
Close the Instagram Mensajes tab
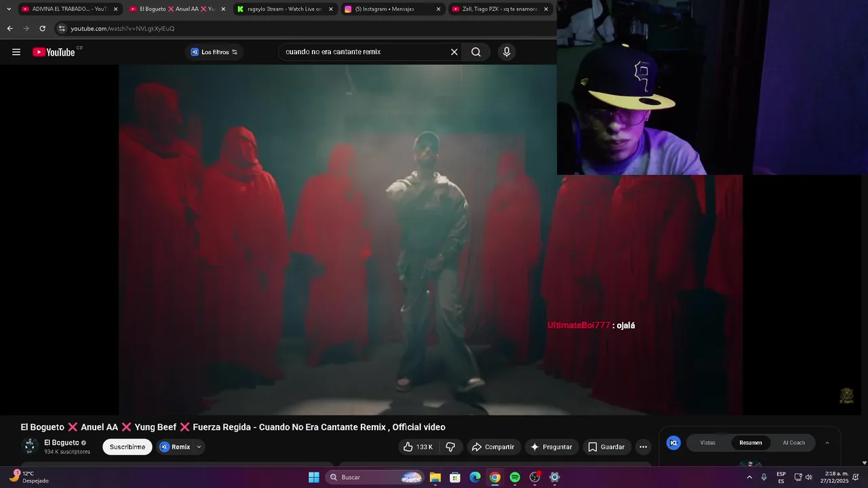tap(438, 9)
